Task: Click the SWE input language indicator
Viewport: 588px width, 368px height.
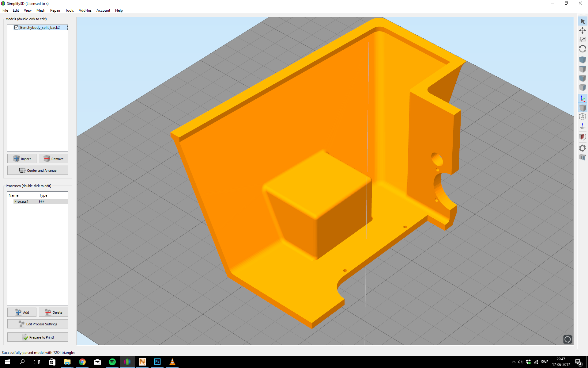Action: click(x=545, y=362)
